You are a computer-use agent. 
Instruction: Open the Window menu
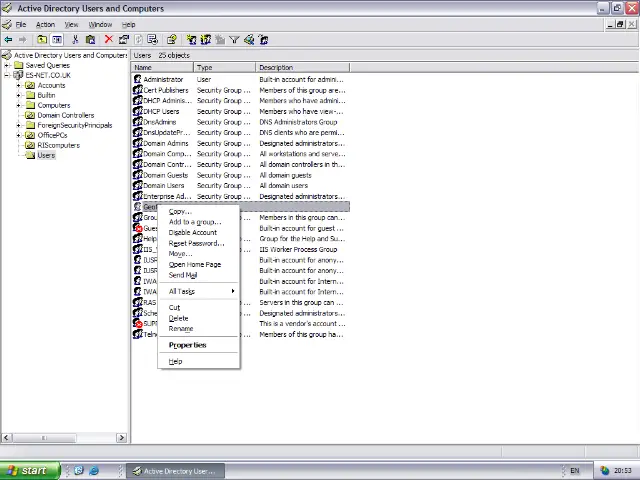pyautogui.click(x=100, y=24)
